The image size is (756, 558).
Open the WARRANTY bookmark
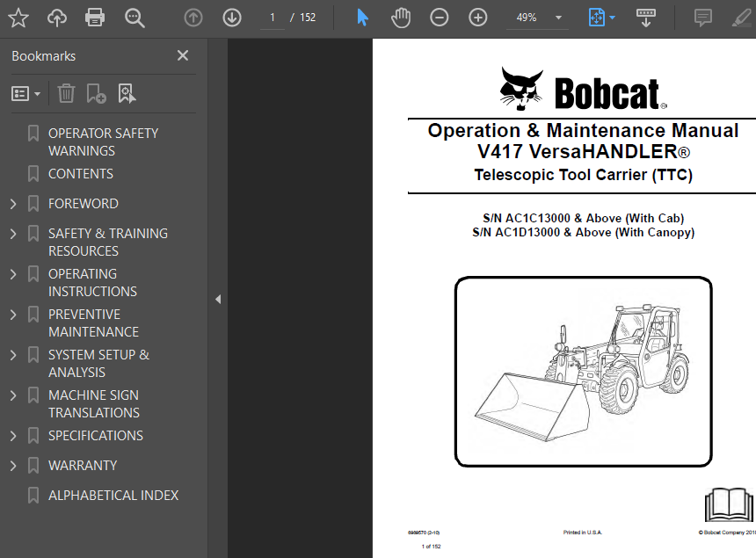[83, 466]
